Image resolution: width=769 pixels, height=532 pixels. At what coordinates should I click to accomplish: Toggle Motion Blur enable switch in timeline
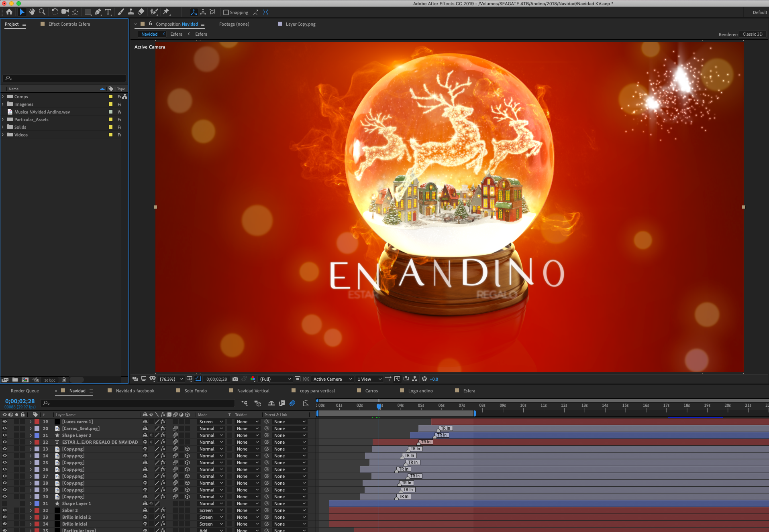coord(292,403)
